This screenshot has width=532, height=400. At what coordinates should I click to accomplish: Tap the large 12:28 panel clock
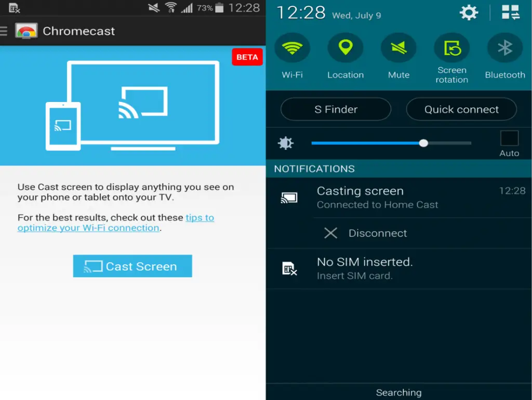(301, 13)
